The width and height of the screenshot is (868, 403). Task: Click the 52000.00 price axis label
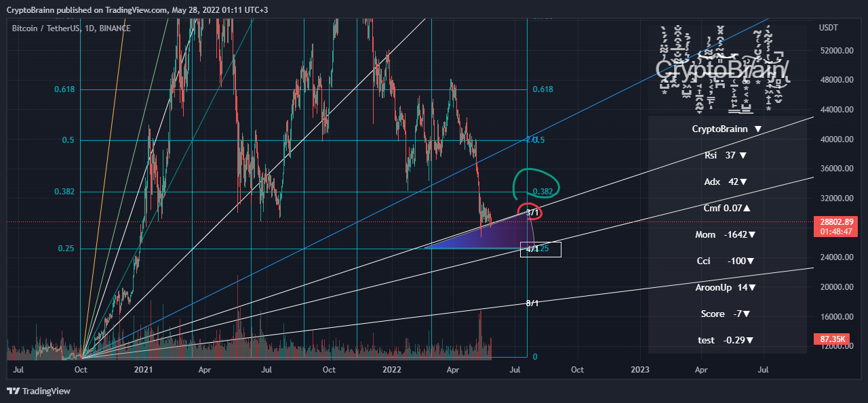pos(835,51)
